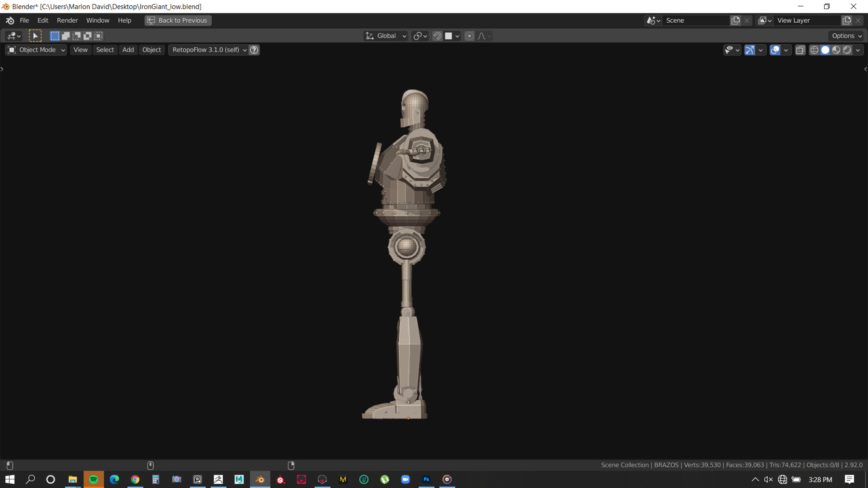868x488 pixels.
Task: Click the RetopoFlow help question-mark icon
Action: 254,50
